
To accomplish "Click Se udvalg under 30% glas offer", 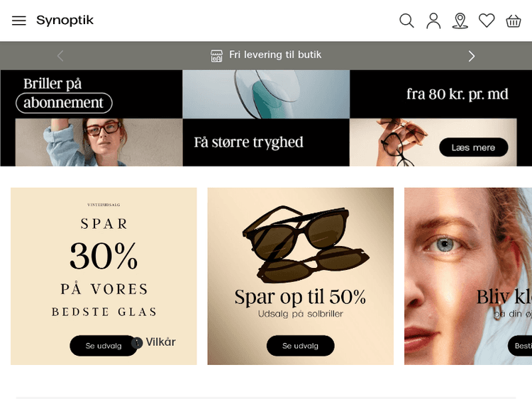I will pyautogui.click(x=104, y=346).
